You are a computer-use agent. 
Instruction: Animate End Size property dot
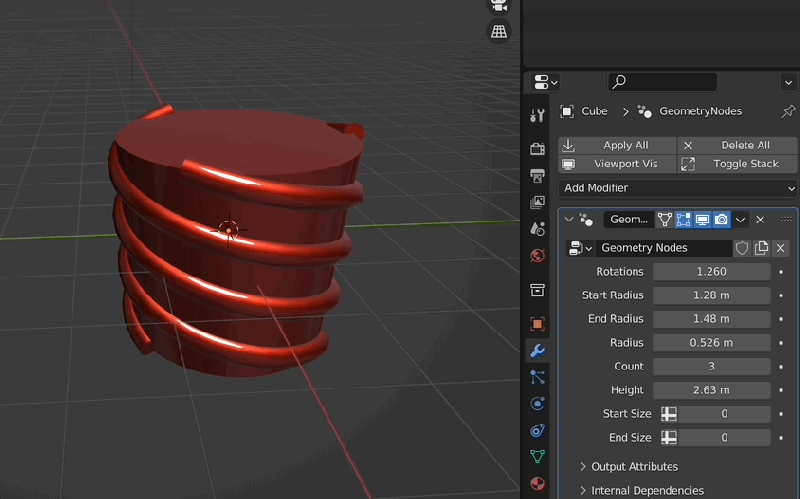click(781, 438)
